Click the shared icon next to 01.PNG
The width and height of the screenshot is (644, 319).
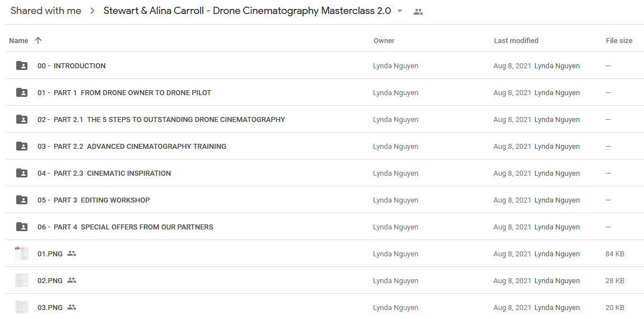[x=72, y=254]
